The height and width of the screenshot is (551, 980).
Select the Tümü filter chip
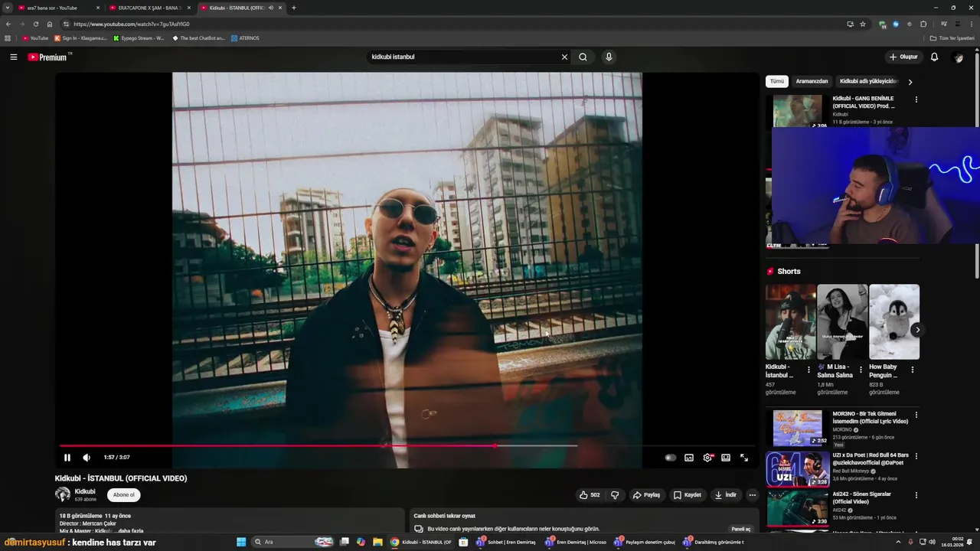tap(777, 81)
